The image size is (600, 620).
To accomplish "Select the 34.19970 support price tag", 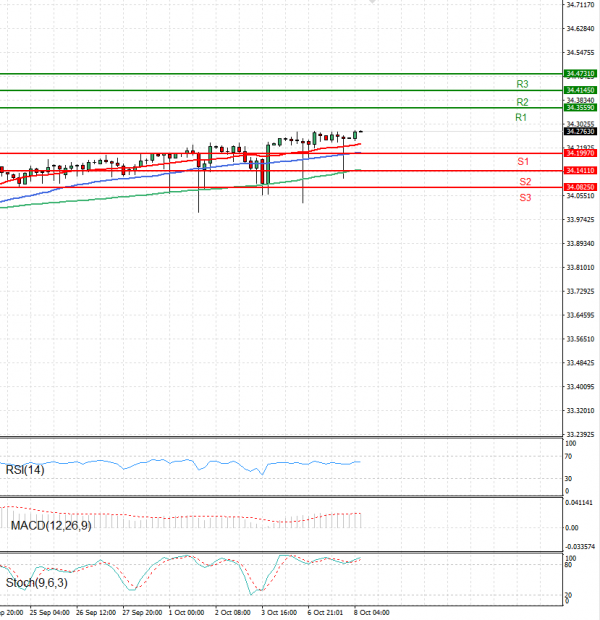I will point(580,153).
